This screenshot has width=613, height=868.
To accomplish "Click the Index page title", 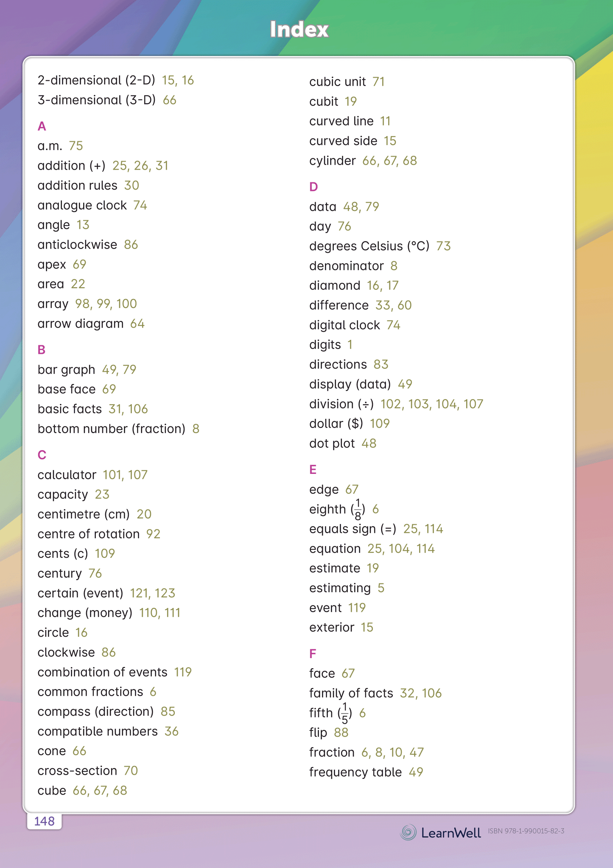I will pos(300,29).
